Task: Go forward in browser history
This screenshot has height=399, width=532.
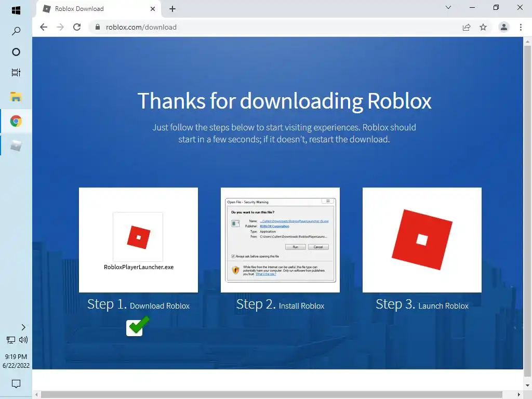Action: [60, 27]
